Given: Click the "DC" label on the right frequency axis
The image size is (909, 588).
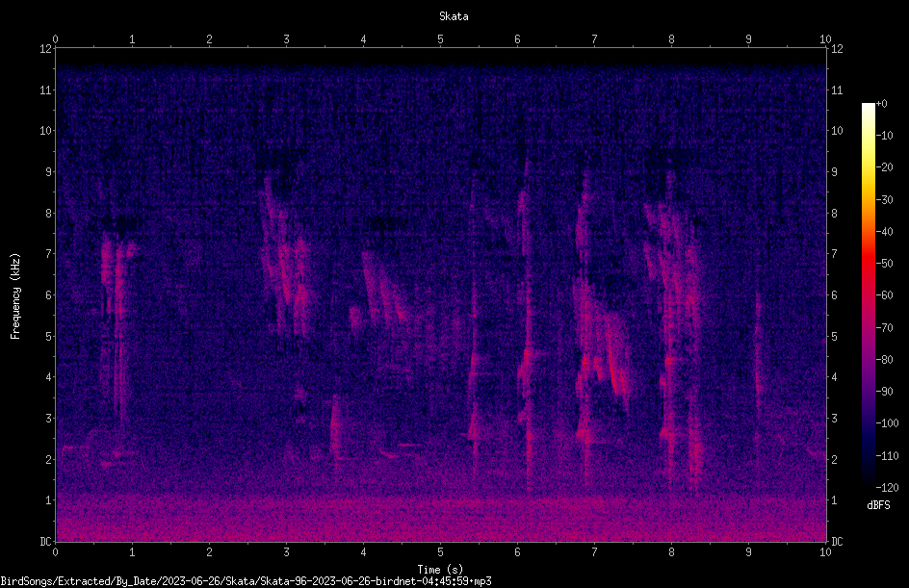Looking at the screenshot, I should pos(837,542).
